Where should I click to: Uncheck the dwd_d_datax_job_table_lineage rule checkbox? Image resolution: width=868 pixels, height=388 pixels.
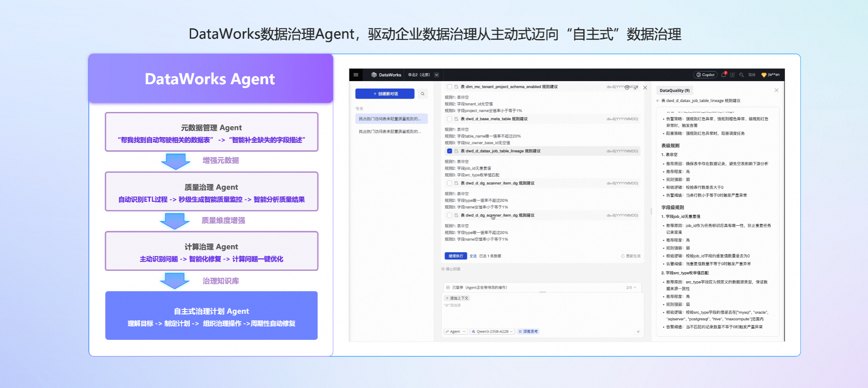450,151
